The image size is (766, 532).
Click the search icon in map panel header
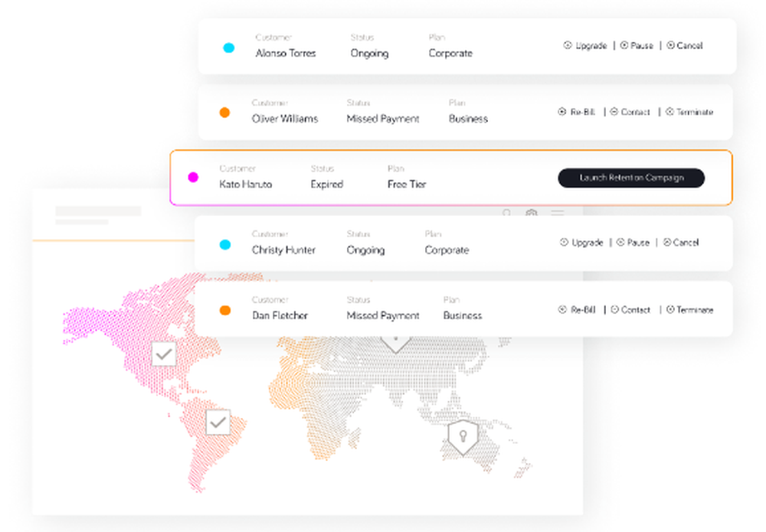pyautogui.click(x=506, y=214)
